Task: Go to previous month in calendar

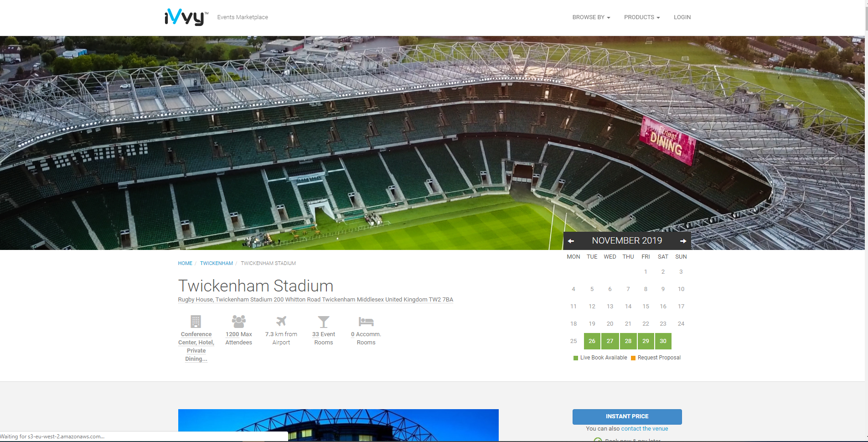Action: click(x=571, y=241)
